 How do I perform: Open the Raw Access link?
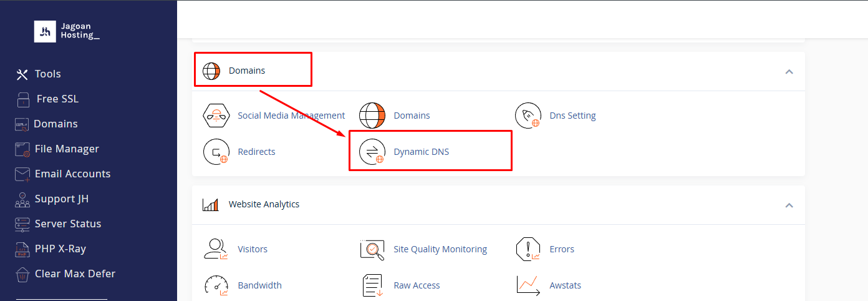click(417, 285)
